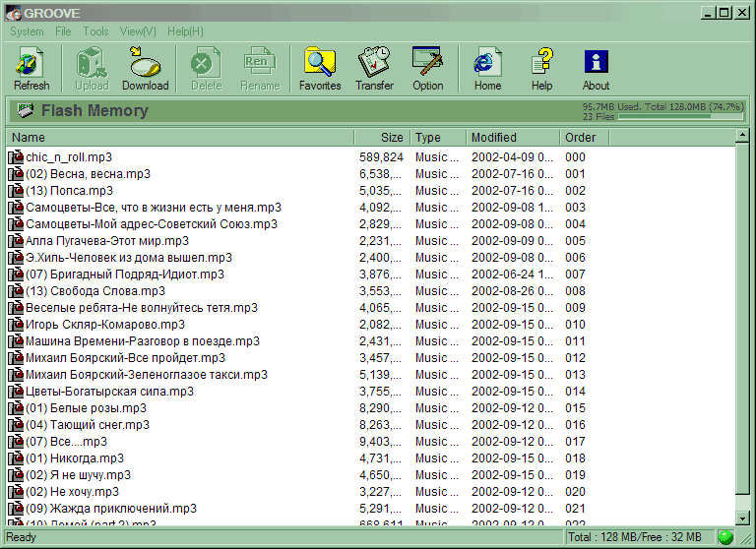The image size is (756, 549).
Task: Open Favorites from the toolbar
Action: (320, 69)
